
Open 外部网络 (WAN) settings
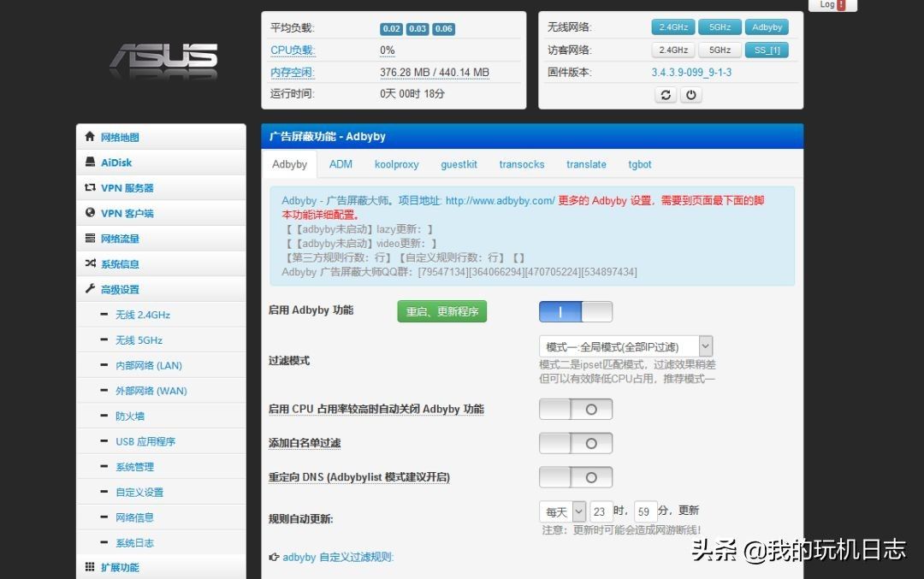[151, 391]
